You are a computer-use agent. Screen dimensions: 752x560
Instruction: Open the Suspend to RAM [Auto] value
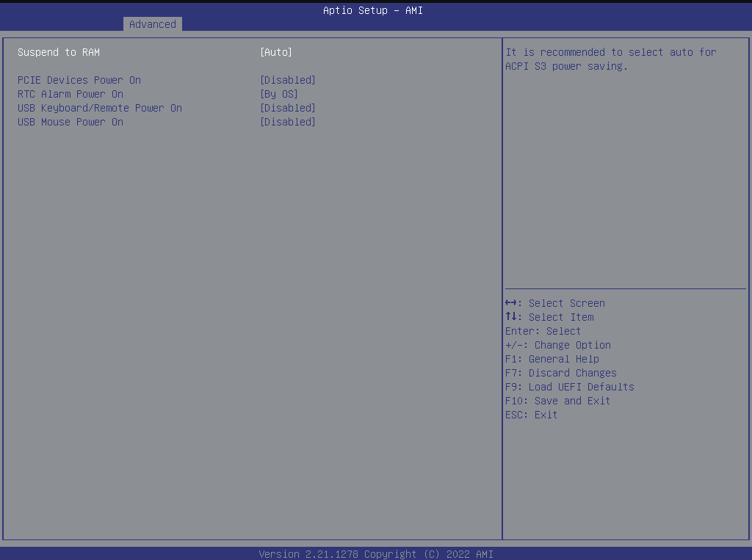276,52
